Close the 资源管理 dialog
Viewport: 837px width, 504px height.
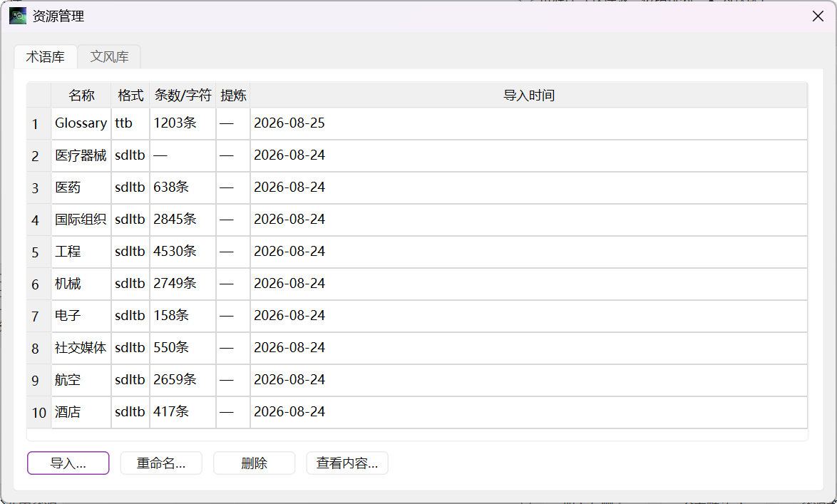[x=818, y=16]
